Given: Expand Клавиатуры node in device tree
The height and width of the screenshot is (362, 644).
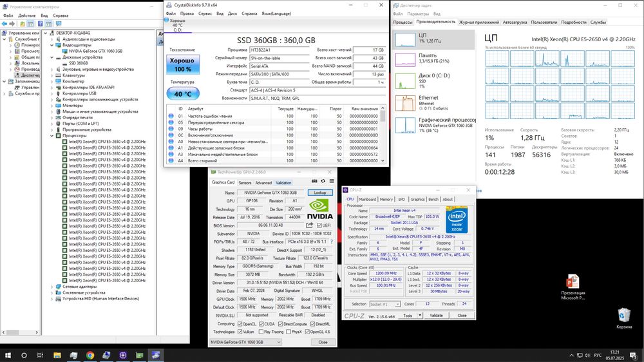Looking at the screenshot, I should coord(52,75).
